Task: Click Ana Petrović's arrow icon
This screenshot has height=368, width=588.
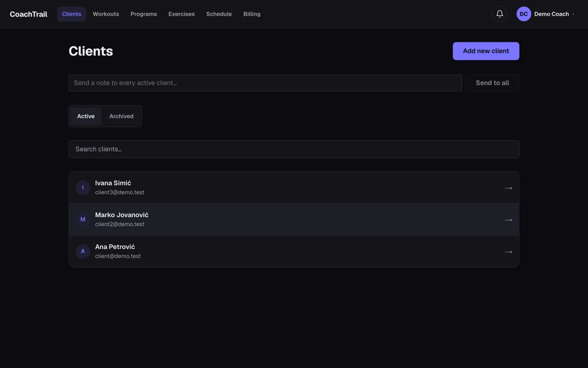Action: pyautogui.click(x=509, y=252)
